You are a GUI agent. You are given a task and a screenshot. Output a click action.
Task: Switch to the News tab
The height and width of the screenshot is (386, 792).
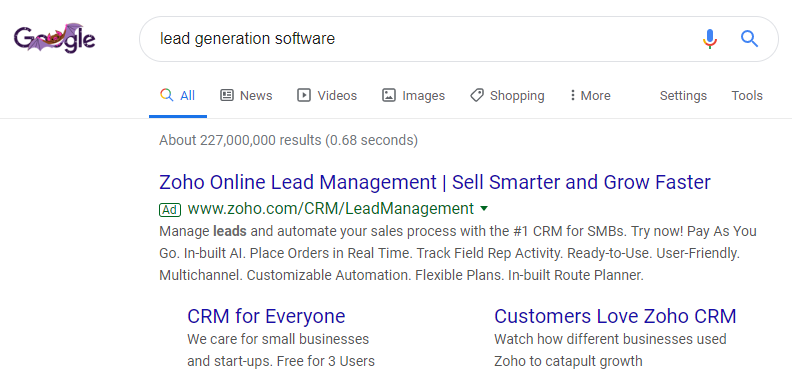point(246,95)
